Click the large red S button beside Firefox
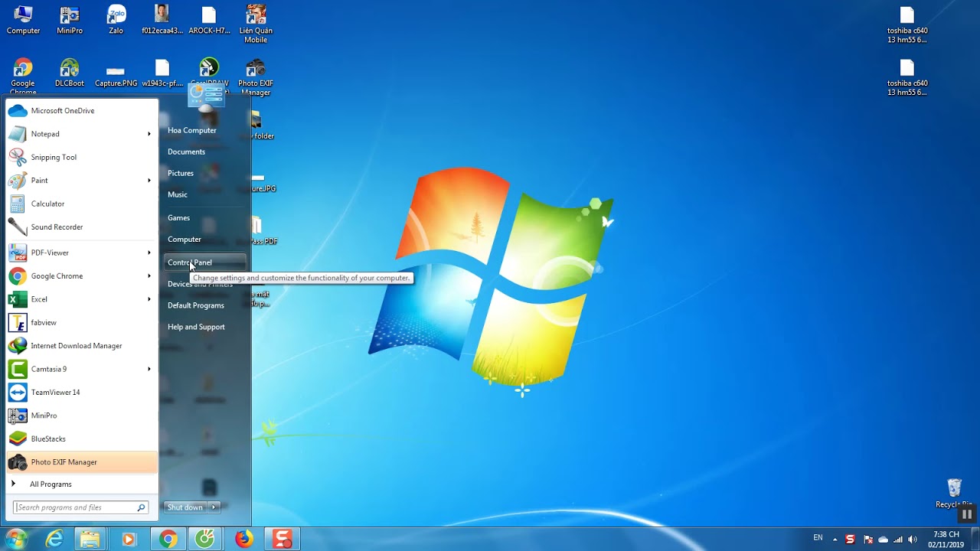The height and width of the screenshot is (551, 980). pyautogui.click(x=283, y=540)
